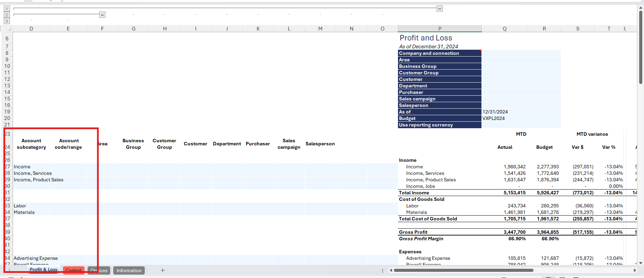Click the vertical scrollbar down arrow
This screenshot has height=278, width=644.
pyautogui.click(x=641, y=263)
